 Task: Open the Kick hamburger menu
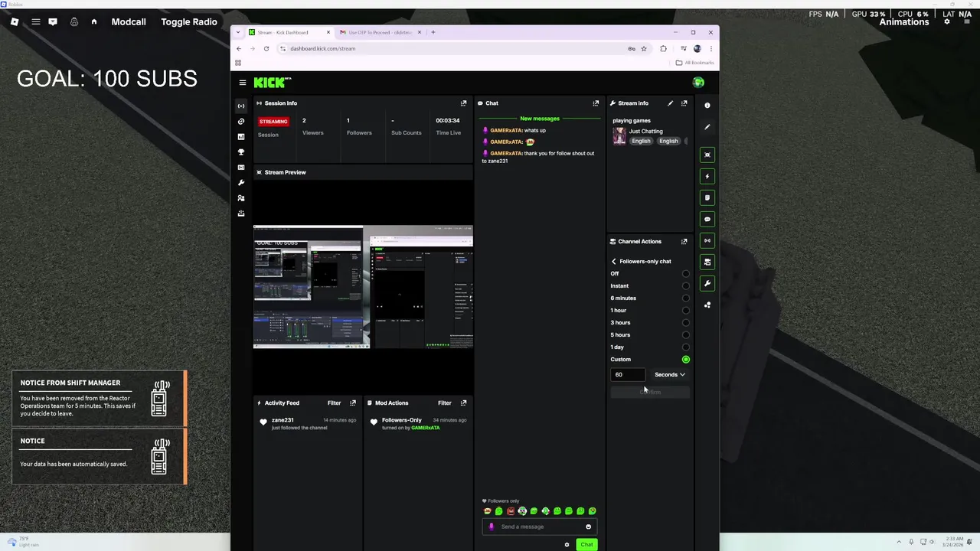pyautogui.click(x=242, y=83)
